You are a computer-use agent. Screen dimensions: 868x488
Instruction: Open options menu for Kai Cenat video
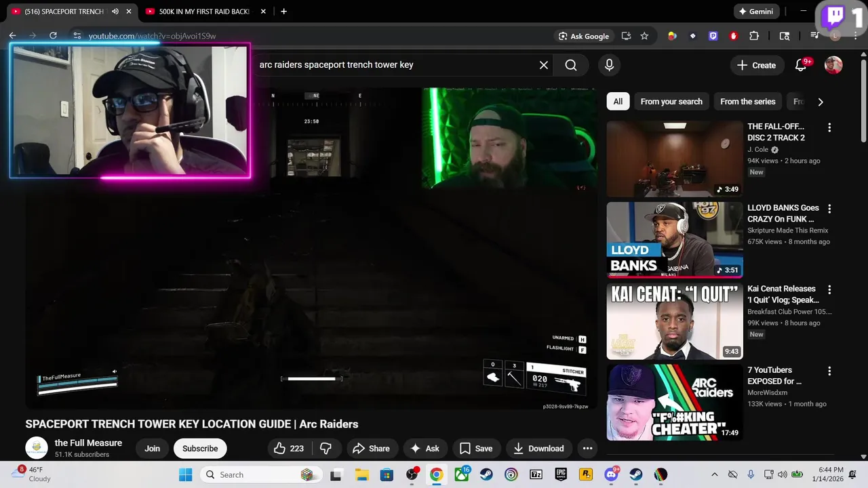[x=829, y=290]
